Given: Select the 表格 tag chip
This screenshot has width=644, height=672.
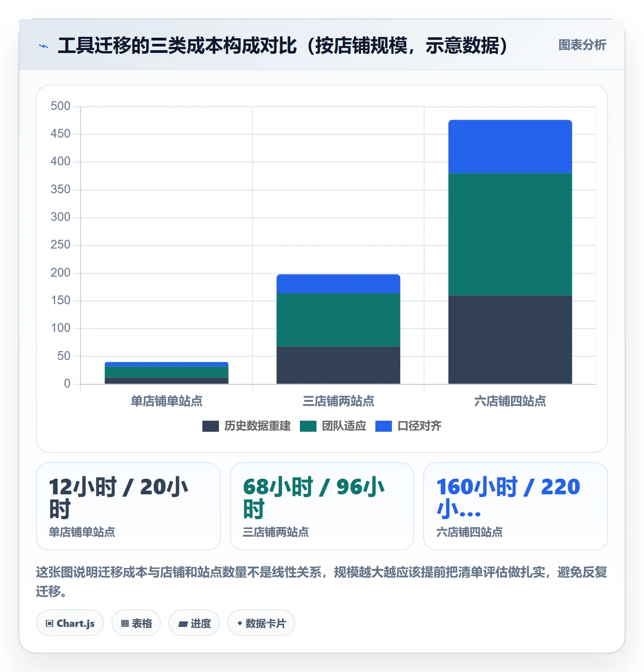Looking at the screenshot, I should [136, 623].
